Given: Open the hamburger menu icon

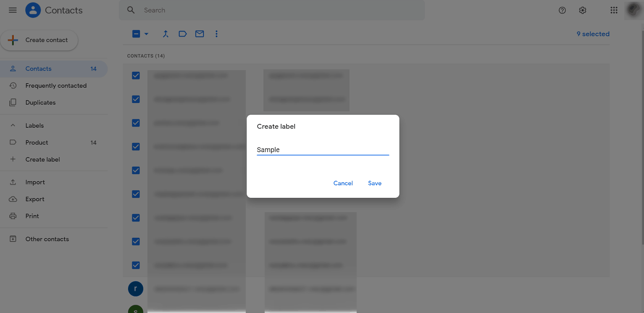Looking at the screenshot, I should [x=13, y=10].
